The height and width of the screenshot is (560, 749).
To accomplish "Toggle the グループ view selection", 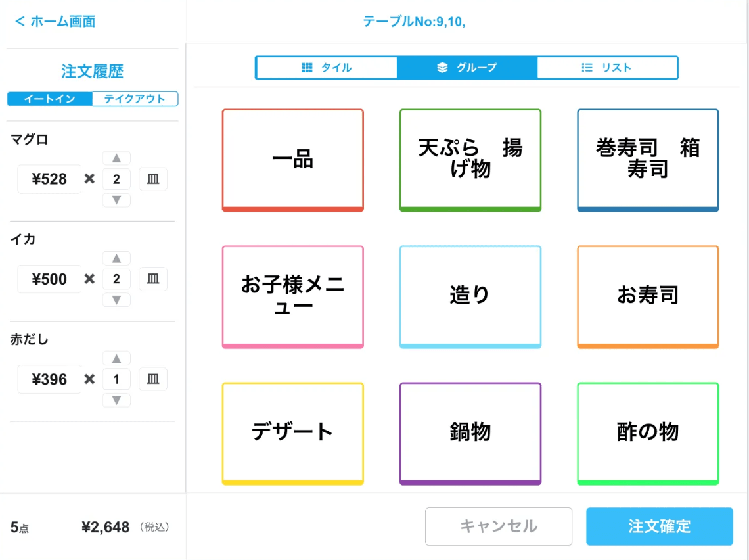I will 468,67.
